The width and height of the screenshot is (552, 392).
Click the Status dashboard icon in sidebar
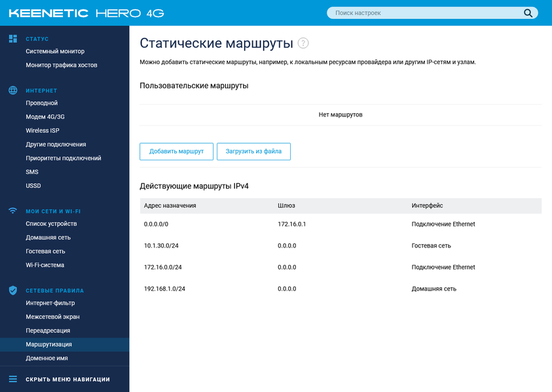pos(13,39)
